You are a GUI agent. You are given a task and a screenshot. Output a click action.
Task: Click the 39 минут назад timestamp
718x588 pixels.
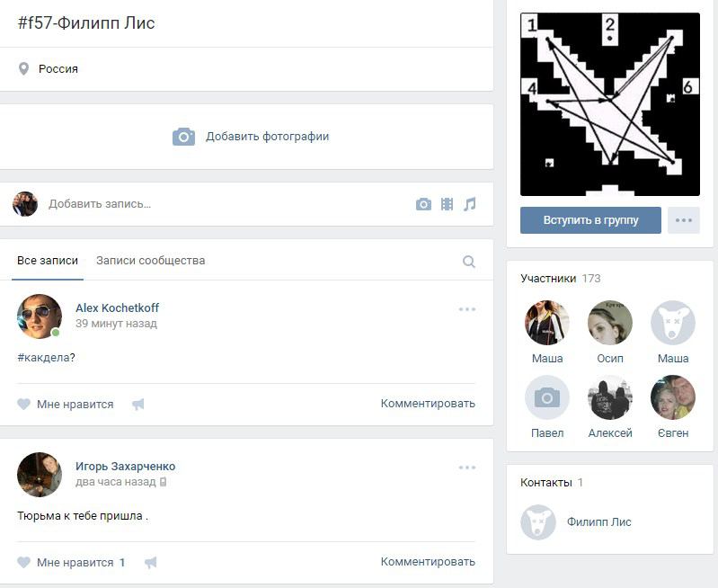click(116, 324)
